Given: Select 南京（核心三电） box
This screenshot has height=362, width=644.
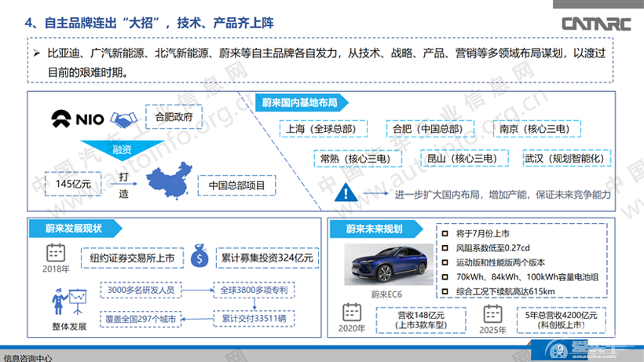Looking at the screenshot, I should (537, 129).
